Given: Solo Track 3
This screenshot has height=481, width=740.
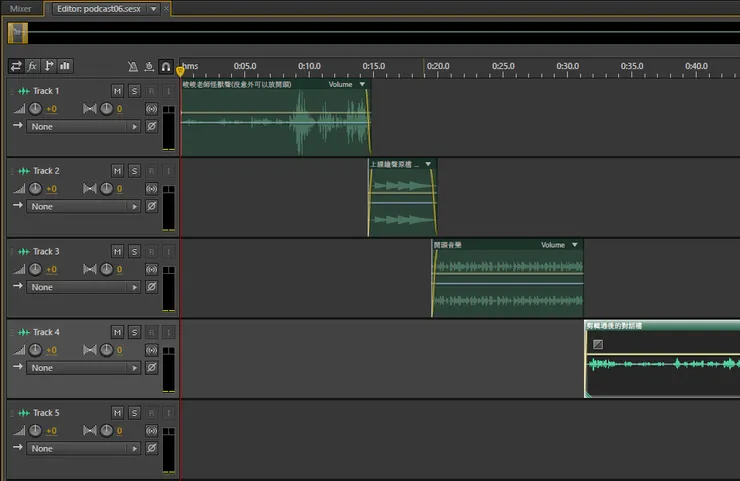Looking at the screenshot, I should coord(135,252).
